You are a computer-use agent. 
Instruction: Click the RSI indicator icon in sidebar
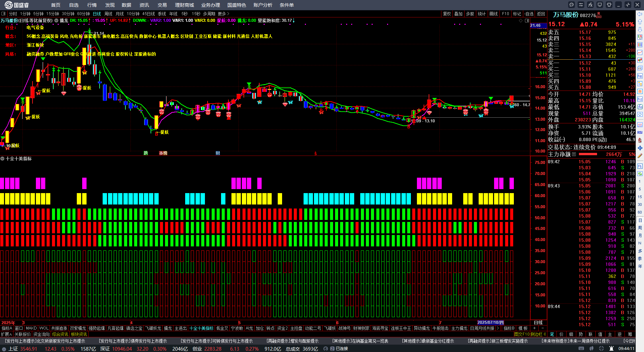640,132
